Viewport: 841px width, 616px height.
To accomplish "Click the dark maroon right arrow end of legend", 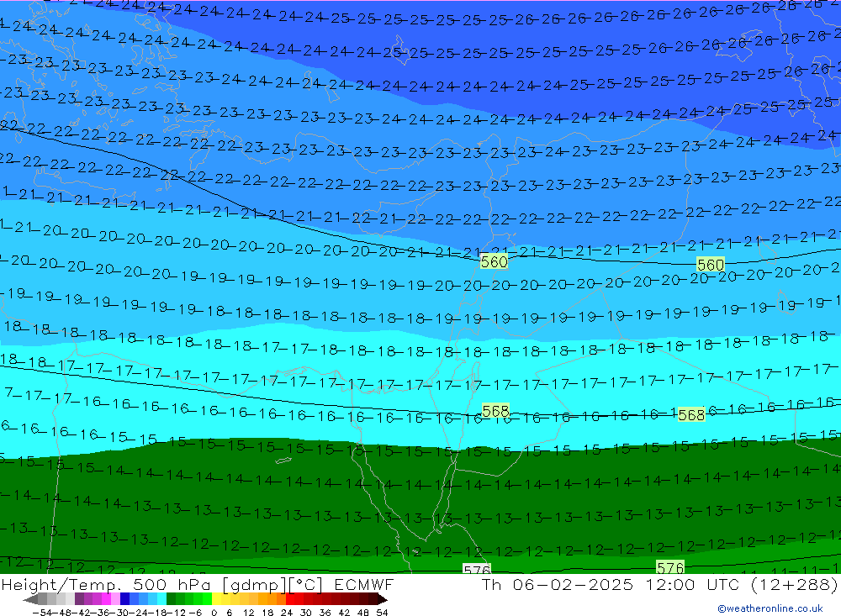I will (x=383, y=598).
